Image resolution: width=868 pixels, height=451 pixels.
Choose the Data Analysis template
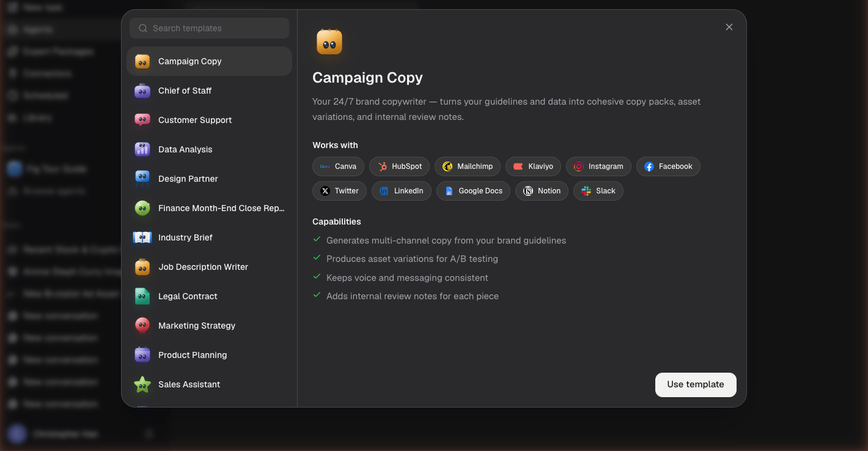coord(209,149)
